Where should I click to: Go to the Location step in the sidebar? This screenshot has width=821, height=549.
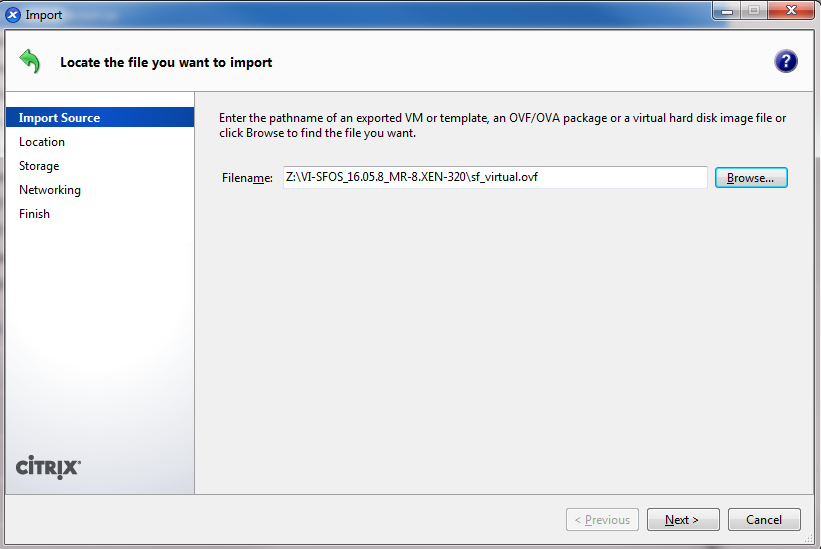click(42, 142)
